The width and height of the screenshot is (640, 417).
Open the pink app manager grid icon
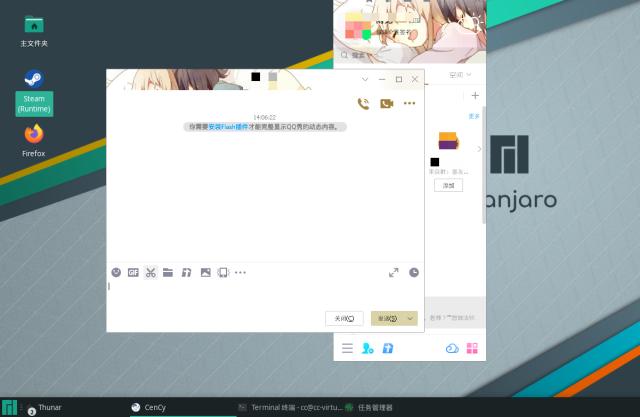[x=472, y=348]
